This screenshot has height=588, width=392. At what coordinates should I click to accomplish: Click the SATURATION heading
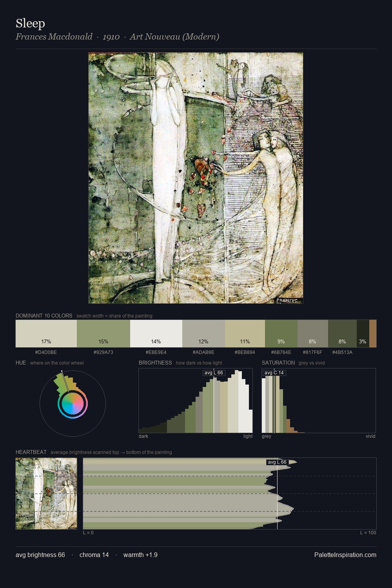(x=278, y=363)
